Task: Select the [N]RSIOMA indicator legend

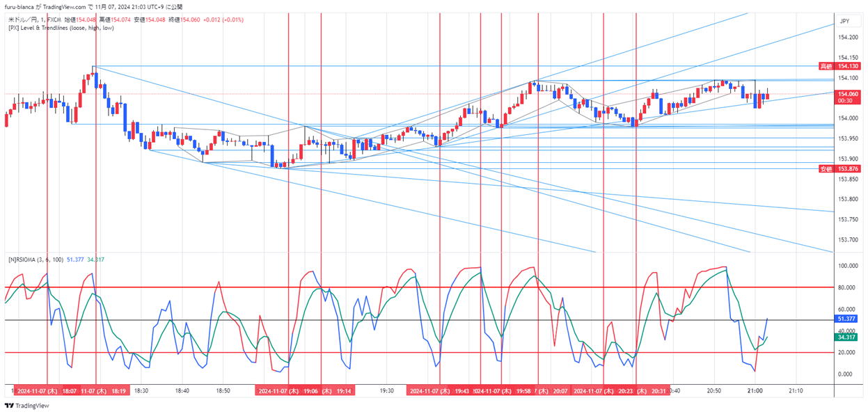Action: (37, 259)
